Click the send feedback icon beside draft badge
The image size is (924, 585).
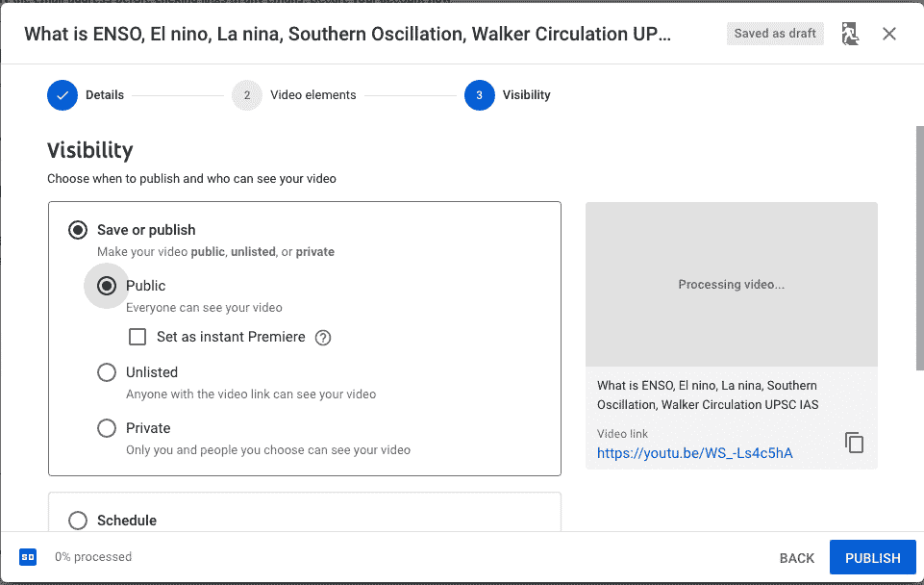click(x=850, y=34)
